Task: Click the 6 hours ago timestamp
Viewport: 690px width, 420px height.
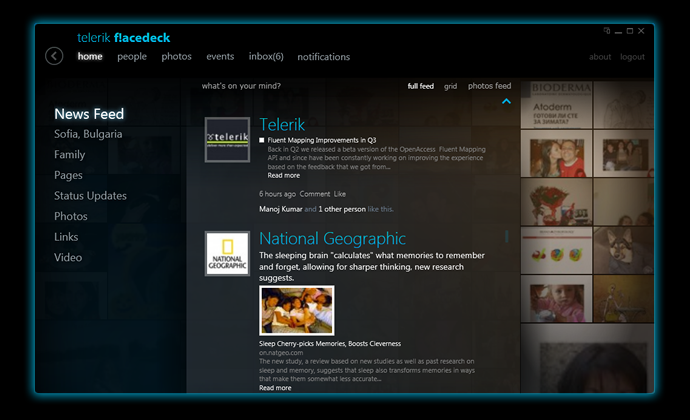Action: point(277,194)
